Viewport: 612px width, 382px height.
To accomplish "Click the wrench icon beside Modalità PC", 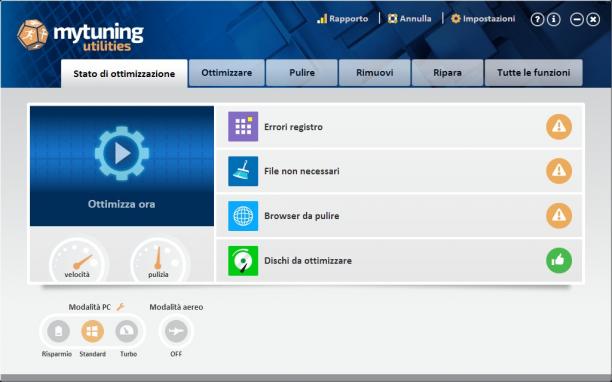I will (121, 307).
